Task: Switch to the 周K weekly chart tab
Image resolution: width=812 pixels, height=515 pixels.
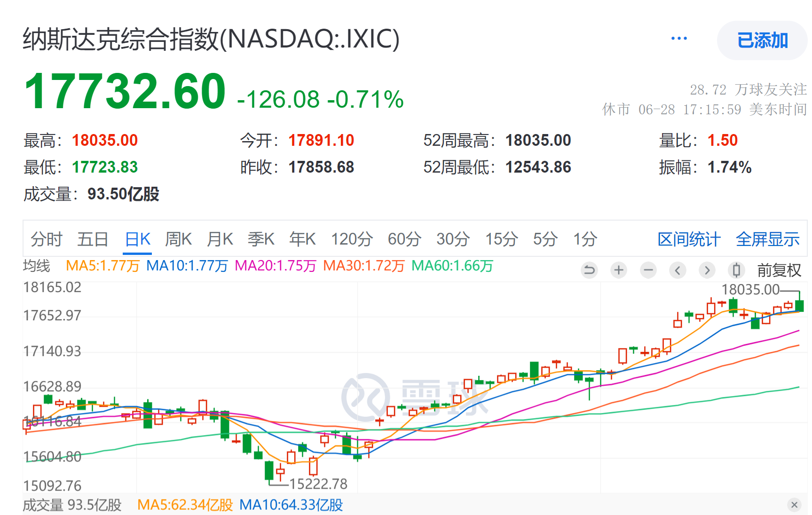Action: click(178, 239)
